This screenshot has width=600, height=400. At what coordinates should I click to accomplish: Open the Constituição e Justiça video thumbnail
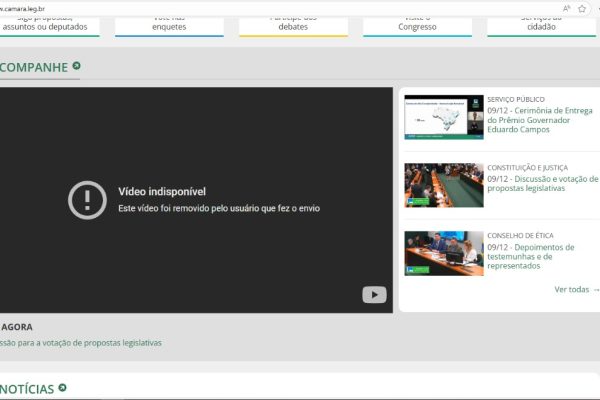pos(444,185)
